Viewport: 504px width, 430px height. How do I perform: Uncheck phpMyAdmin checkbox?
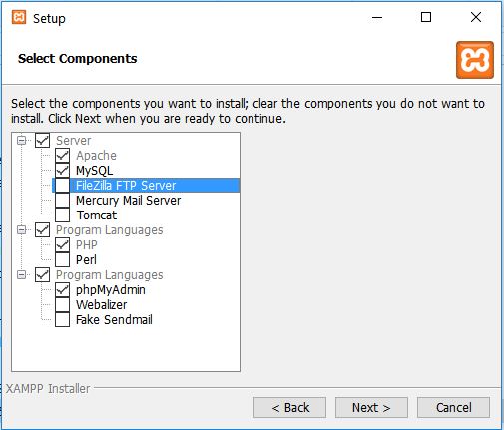(x=62, y=290)
